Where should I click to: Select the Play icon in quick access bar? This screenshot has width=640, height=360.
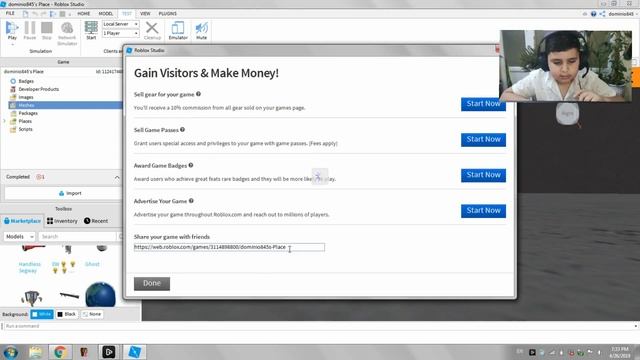53,14
